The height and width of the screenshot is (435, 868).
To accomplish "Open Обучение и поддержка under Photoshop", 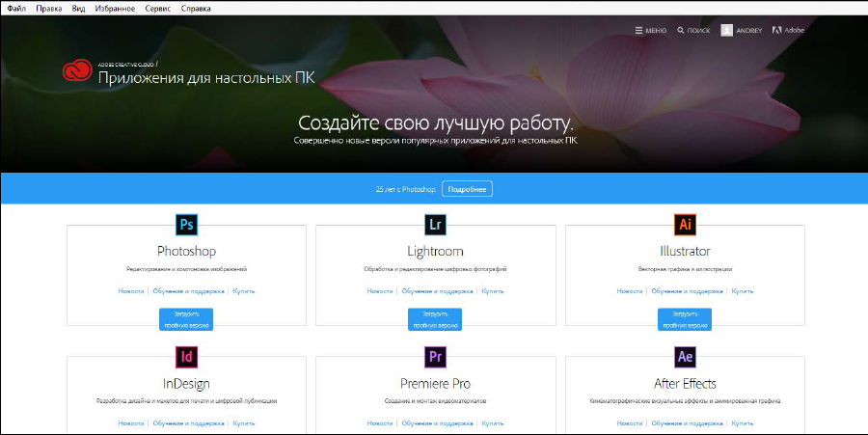I will click(189, 291).
